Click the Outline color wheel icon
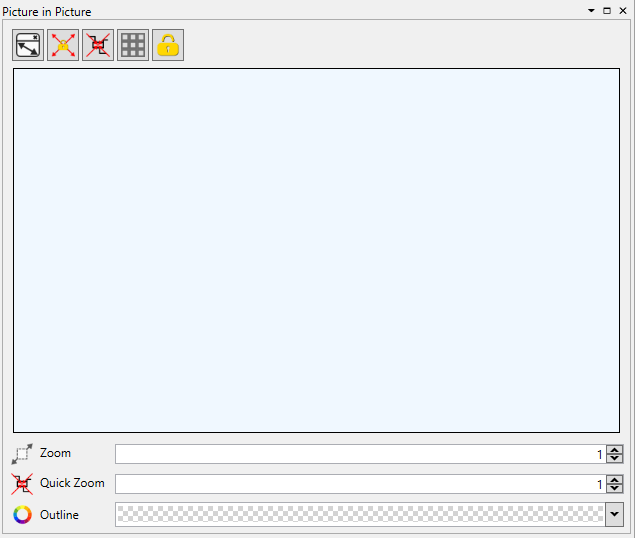 click(x=22, y=515)
